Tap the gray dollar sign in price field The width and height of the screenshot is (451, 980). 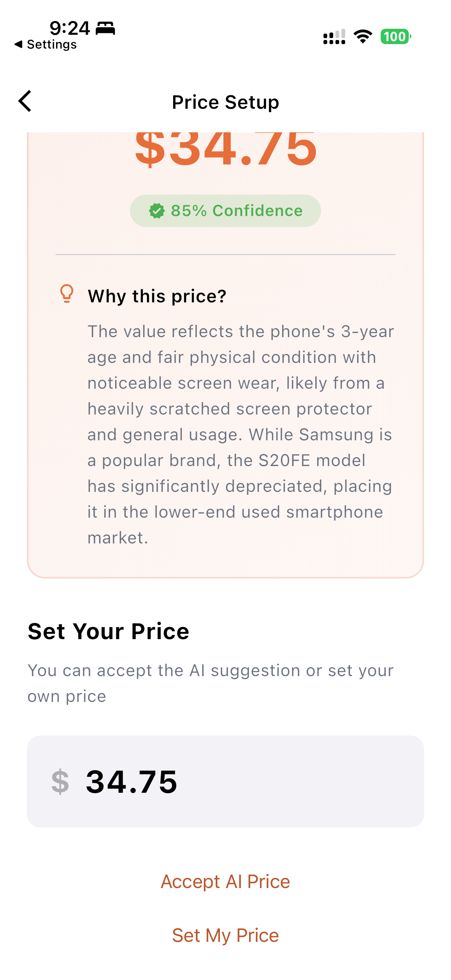tap(60, 782)
